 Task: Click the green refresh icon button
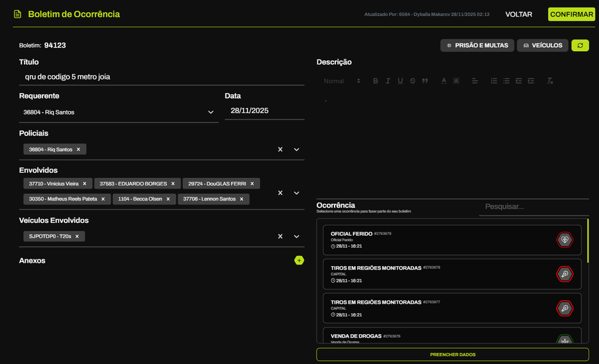pyautogui.click(x=580, y=46)
